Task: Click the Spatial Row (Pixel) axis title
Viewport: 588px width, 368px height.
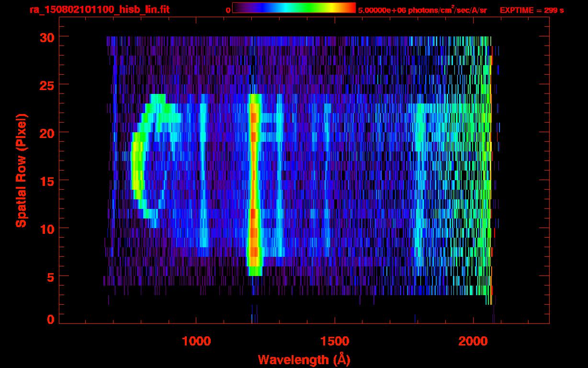Action: (x=21, y=170)
